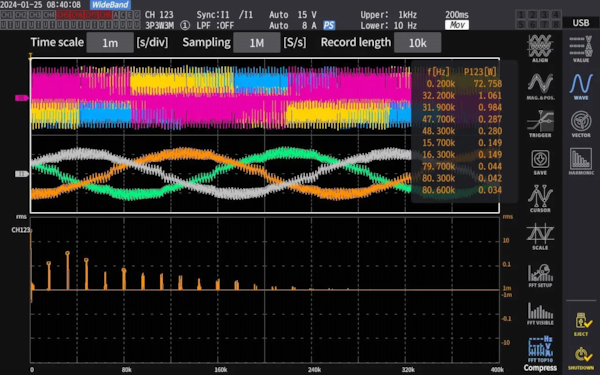600x375 pixels.
Task: Click the CH 123 channel label
Action: click(159, 15)
